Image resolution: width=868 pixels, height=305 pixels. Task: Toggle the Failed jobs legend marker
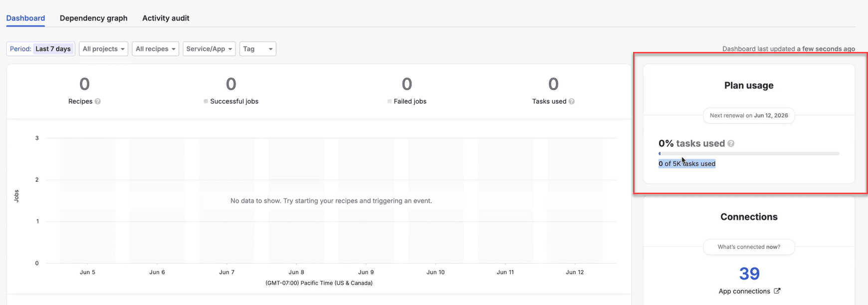click(389, 101)
